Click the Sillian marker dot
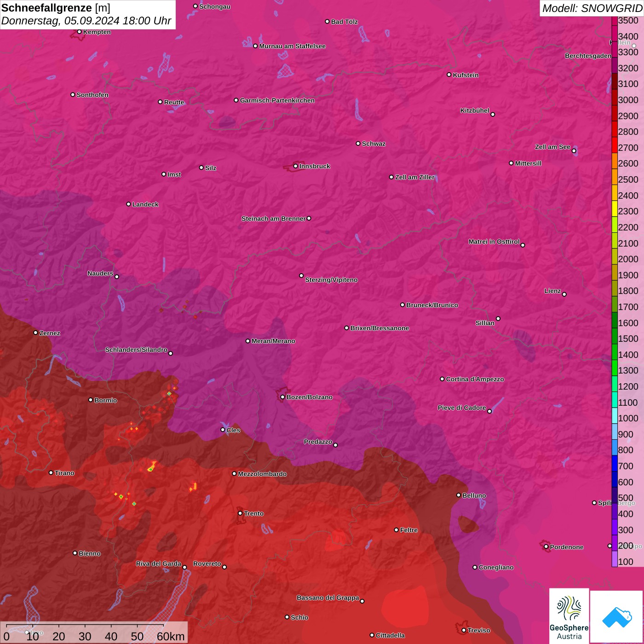 [498, 318]
